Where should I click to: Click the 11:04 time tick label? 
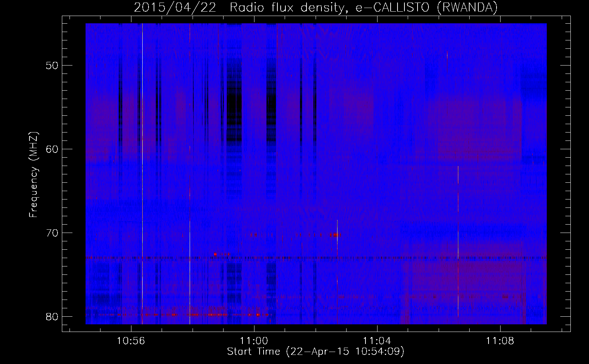[377, 341]
